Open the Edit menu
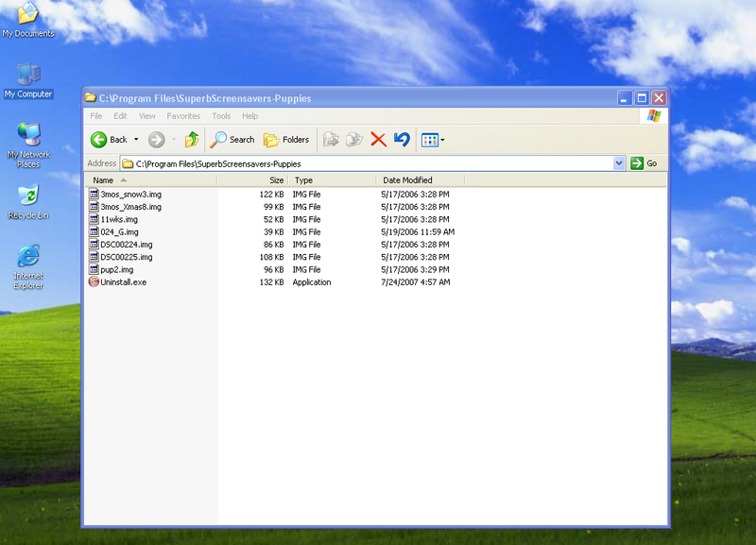 point(120,116)
